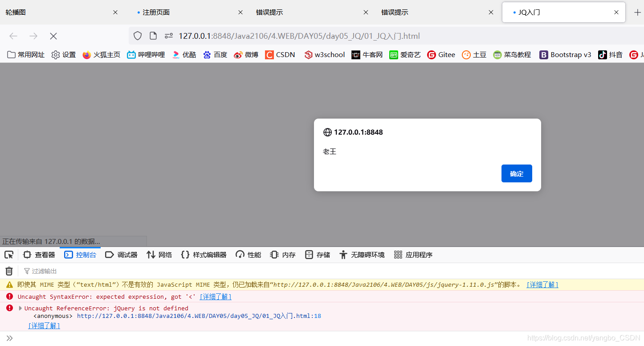644x346 pixels.
Task: Open the 优酷 bookmark
Action: pos(184,55)
